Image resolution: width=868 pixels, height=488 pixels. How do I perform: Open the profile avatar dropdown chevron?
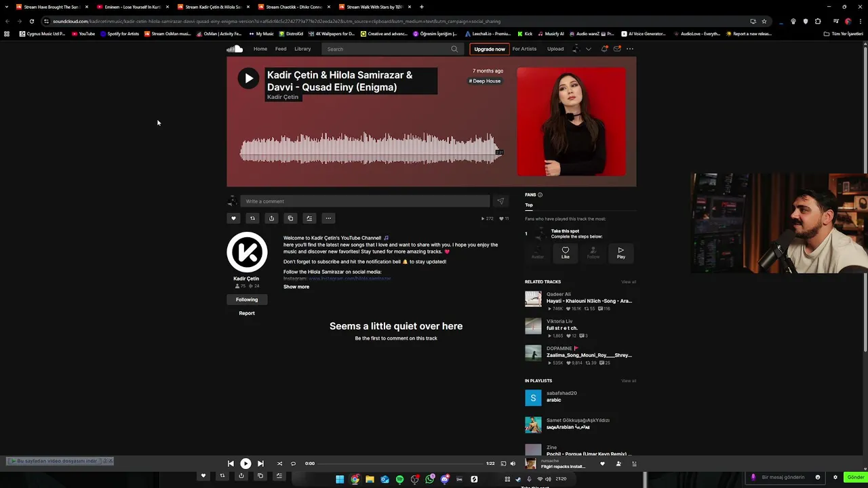(588, 49)
